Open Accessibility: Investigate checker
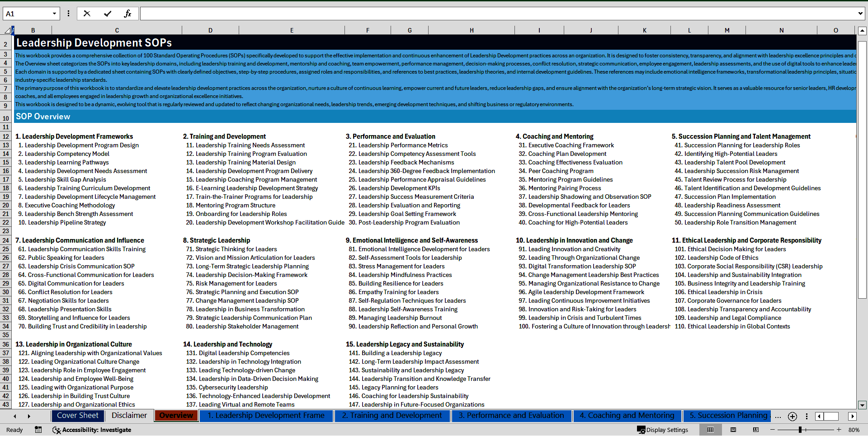868x436 pixels. 92,430
